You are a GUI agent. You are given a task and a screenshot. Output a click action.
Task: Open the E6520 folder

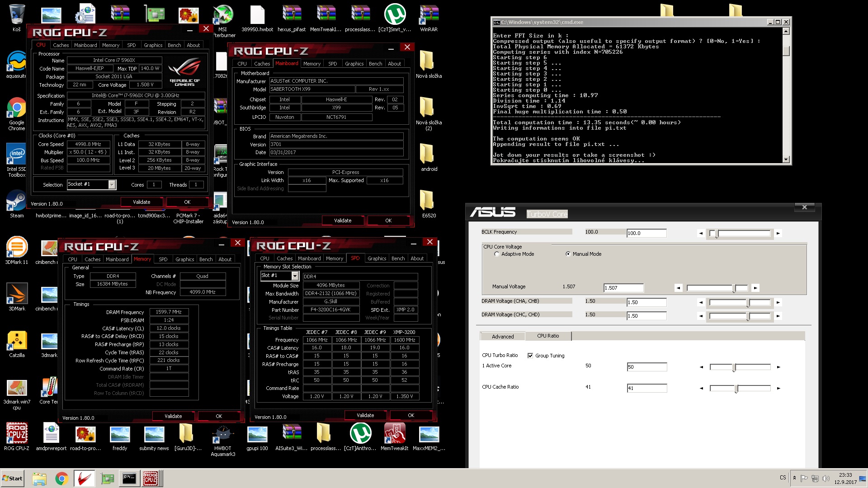tap(429, 204)
